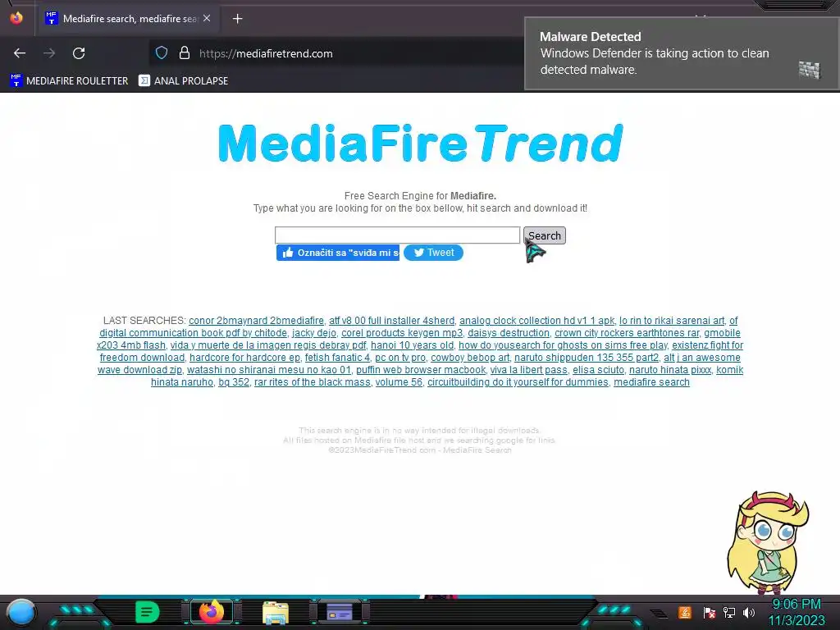Open 'cowboy bebop art' link

click(470, 358)
